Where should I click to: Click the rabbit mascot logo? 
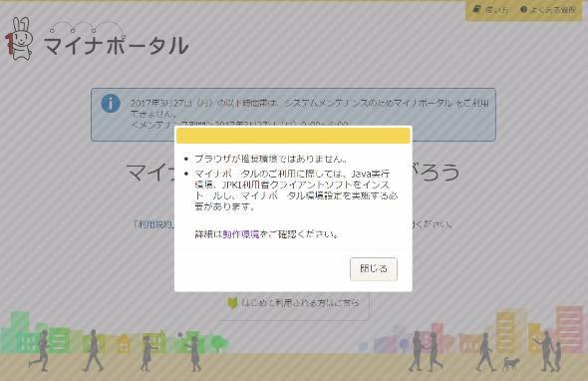[x=19, y=39]
